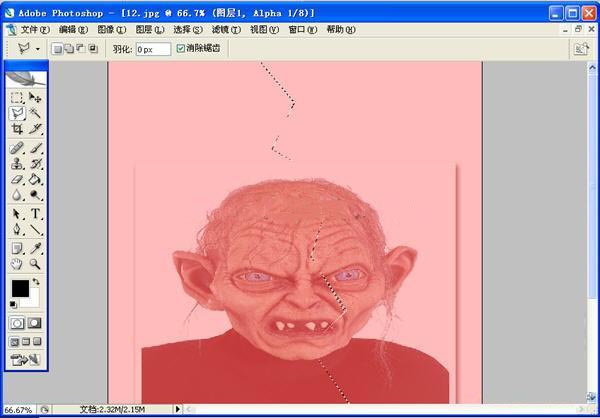Select the Line tool
The height and width of the screenshot is (418, 600).
[x=35, y=229]
